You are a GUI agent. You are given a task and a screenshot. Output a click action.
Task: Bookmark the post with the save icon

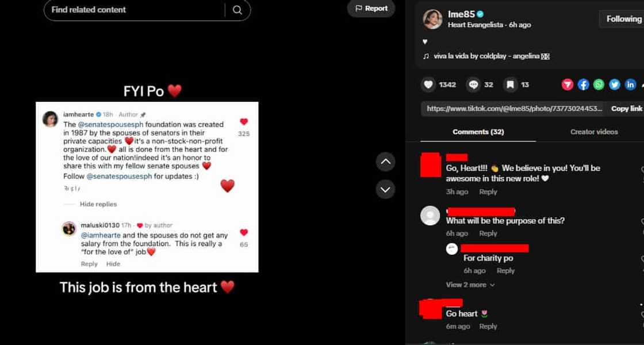tap(509, 85)
